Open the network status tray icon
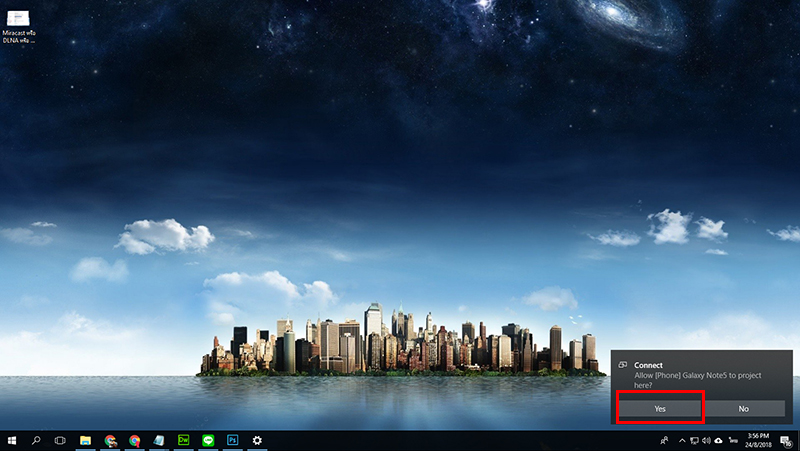 point(694,440)
